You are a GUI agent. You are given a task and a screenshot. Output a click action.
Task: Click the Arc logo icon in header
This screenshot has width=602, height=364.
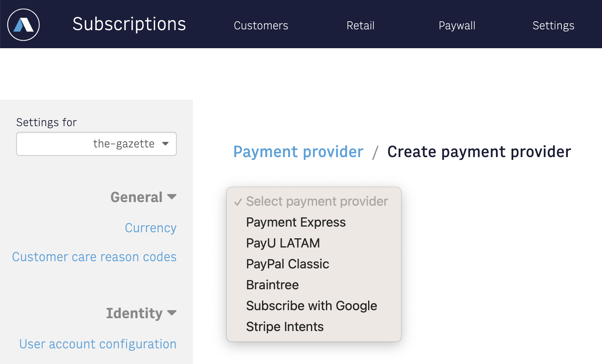point(23,25)
